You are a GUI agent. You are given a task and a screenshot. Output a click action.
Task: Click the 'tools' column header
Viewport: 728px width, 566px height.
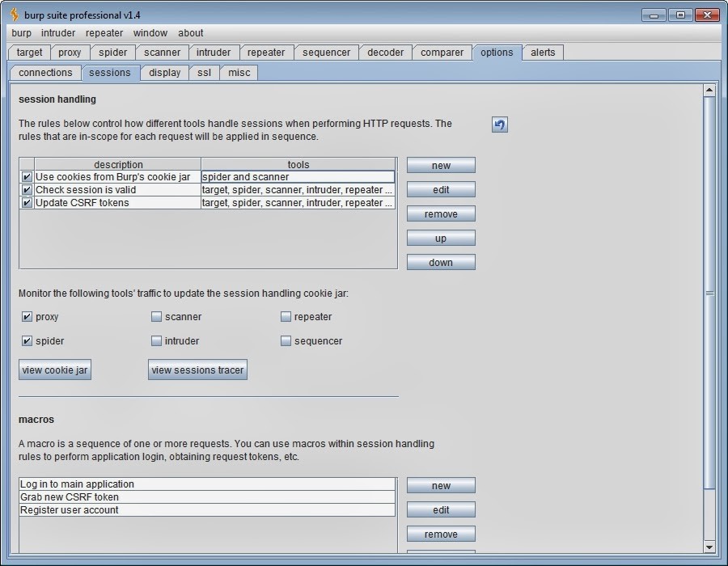298,164
